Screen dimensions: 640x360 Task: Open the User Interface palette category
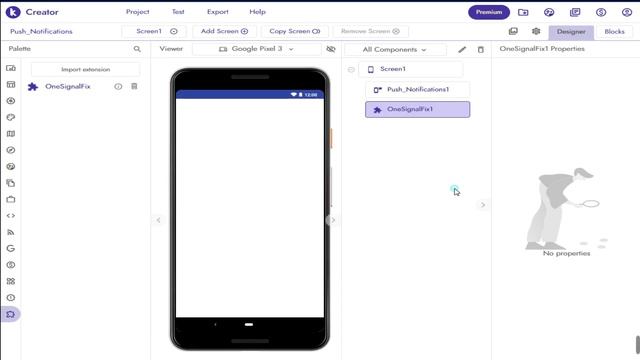click(11, 68)
